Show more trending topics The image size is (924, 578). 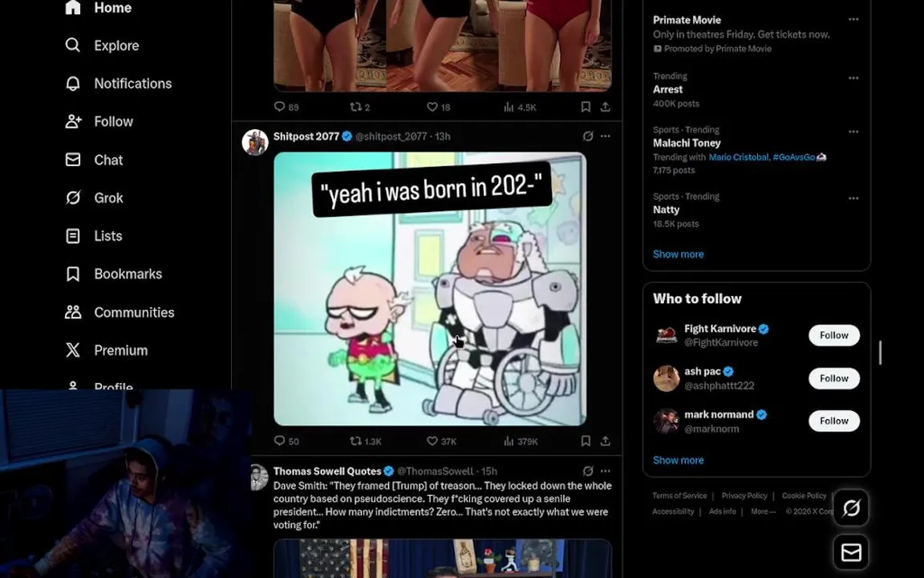pos(678,254)
